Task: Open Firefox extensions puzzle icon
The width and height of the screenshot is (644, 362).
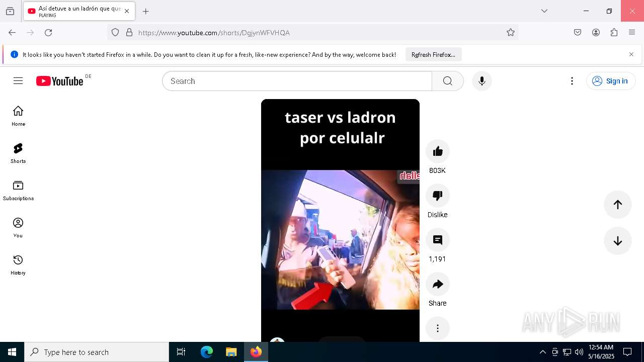Action: tap(614, 33)
